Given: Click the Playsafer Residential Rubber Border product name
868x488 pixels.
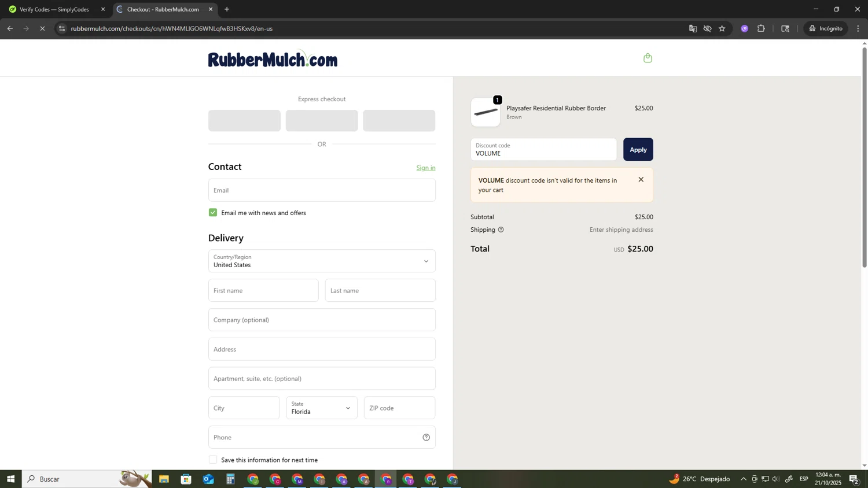Looking at the screenshot, I should click(x=556, y=108).
